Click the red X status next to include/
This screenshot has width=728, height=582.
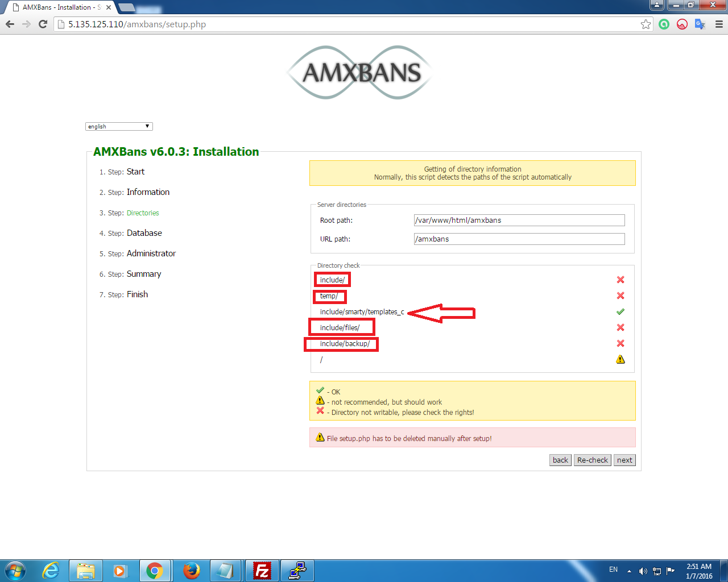(621, 280)
